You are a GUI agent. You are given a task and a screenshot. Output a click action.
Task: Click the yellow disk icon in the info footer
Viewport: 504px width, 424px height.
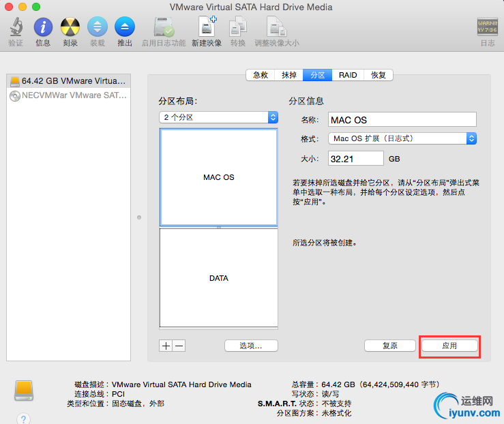(24, 391)
